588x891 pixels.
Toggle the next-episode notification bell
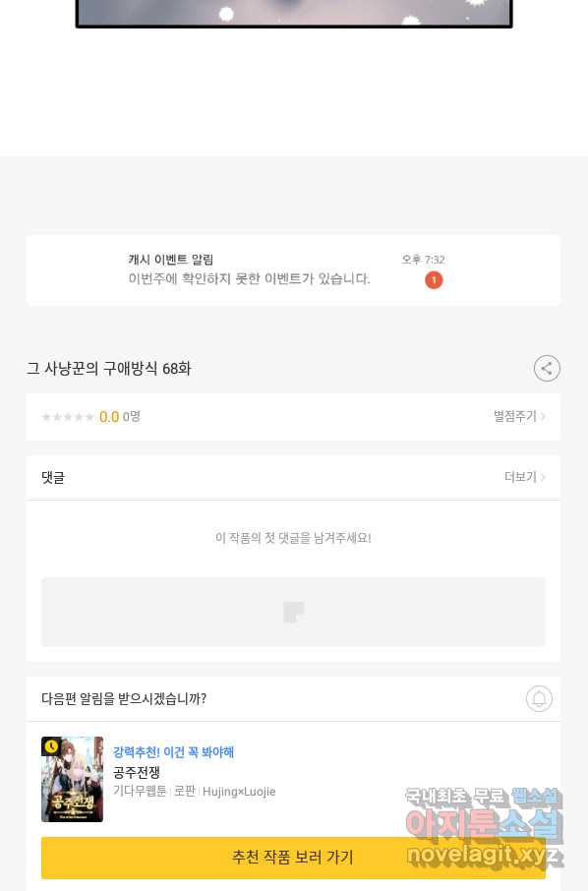(539, 698)
